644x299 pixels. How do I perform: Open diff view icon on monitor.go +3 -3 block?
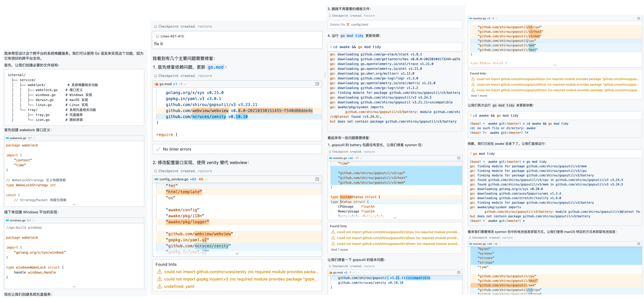pos(639,18)
